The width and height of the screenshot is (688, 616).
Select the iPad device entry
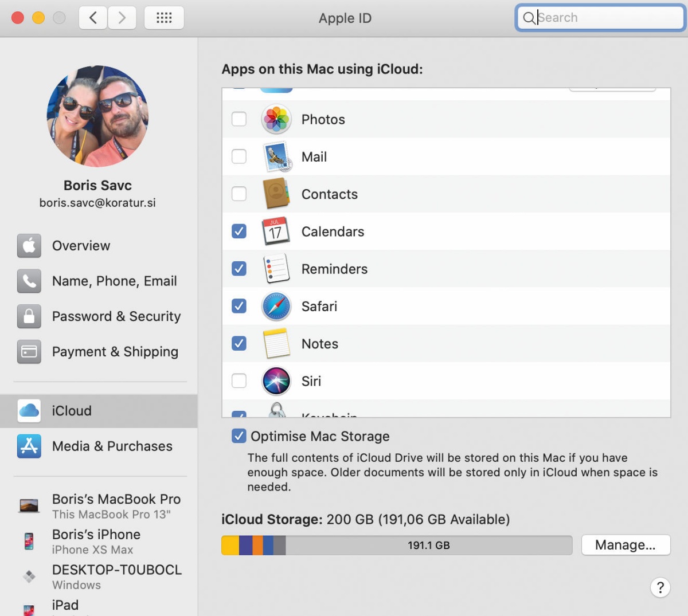[99, 606]
